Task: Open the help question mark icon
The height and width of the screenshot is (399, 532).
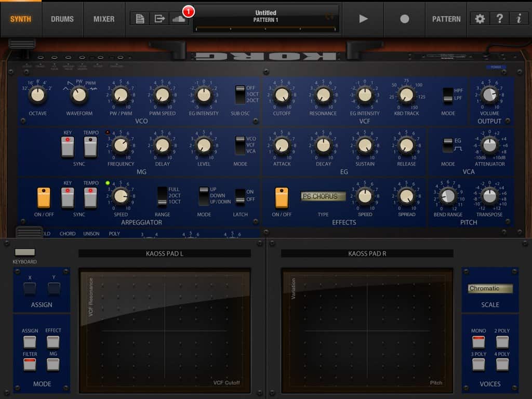Action: click(x=499, y=19)
